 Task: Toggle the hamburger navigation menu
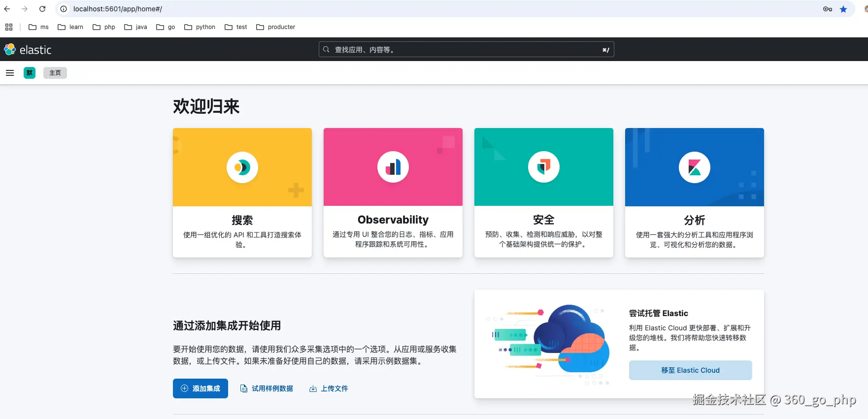tap(10, 73)
